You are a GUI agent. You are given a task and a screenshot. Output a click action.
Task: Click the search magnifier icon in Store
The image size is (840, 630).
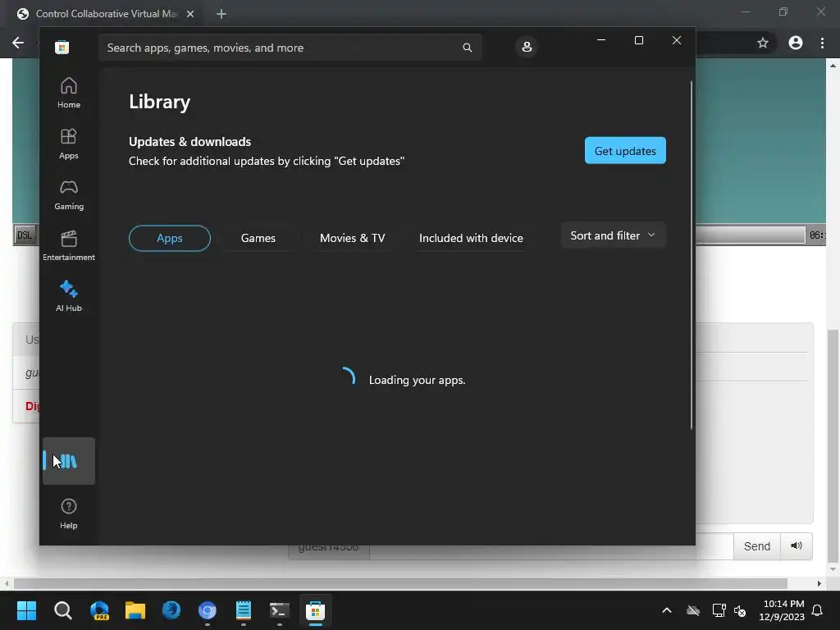(467, 48)
